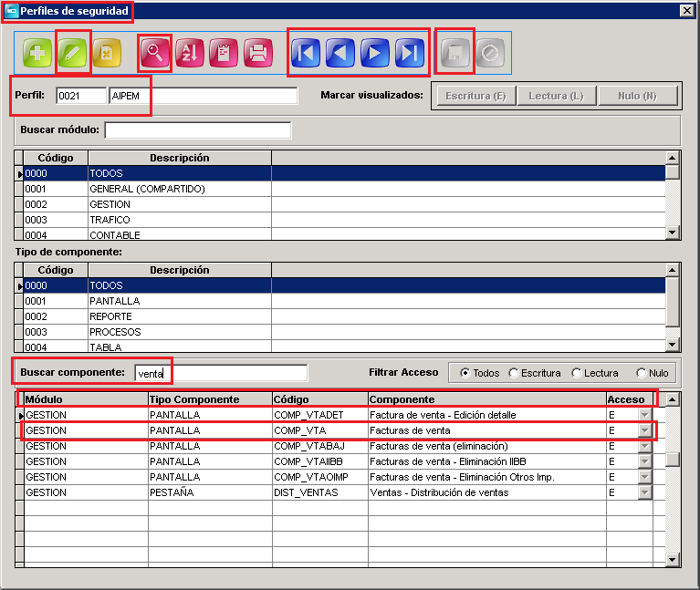This screenshot has height=590, width=700.
Task: Go to previous record arrow
Action: [340, 53]
